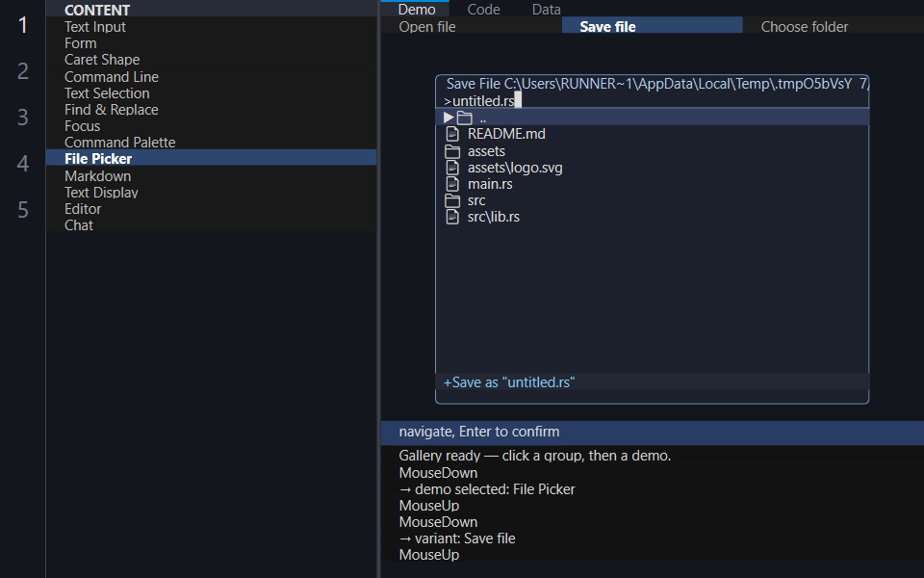The image size is (924, 578).
Task: Open the Command Line demo
Action: (x=212, y=77)
